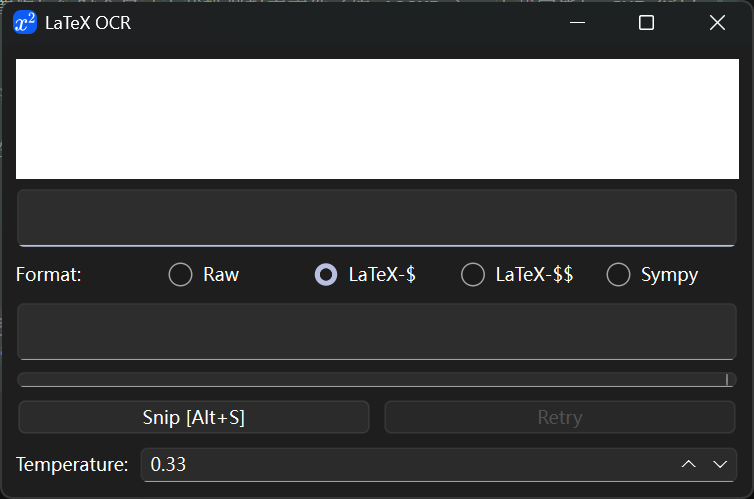The image size is (754, 499).
Task: Click the Retry button
Action: pyautogui.click(x=560, y=417)
